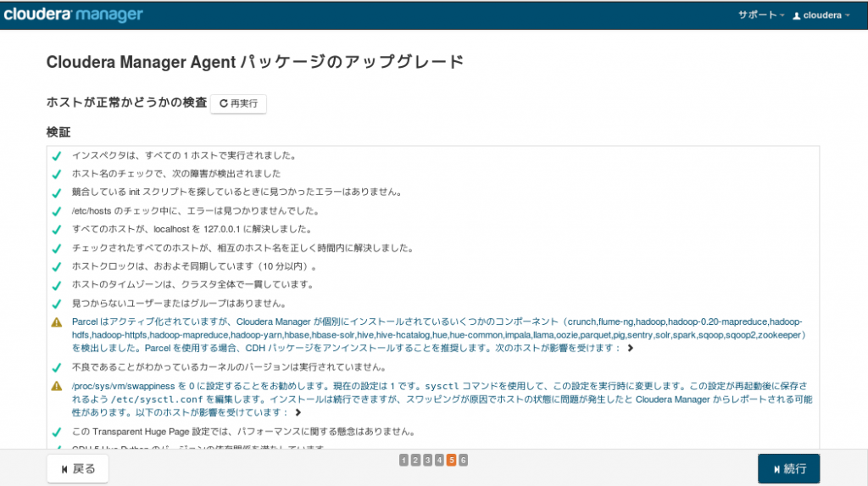Click the Cloudera Manager logo
The width and height of the screenshot is (868, 486).
(73, 14)
